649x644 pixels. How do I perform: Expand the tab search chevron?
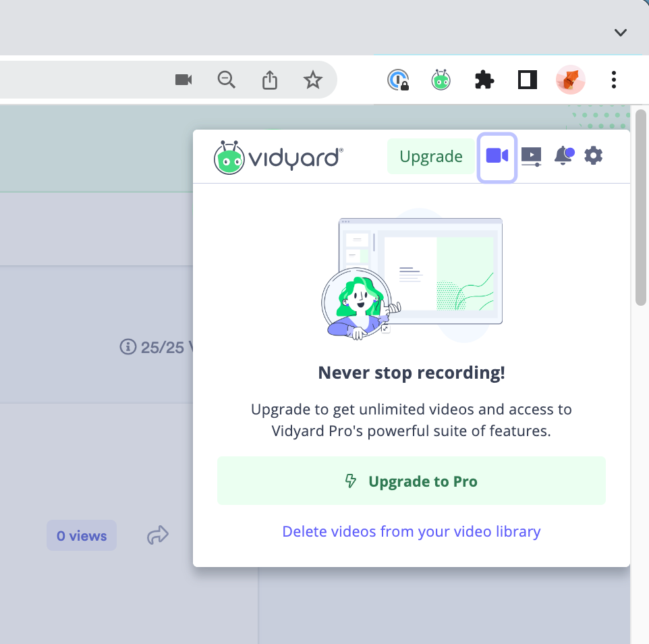(621, 32)
